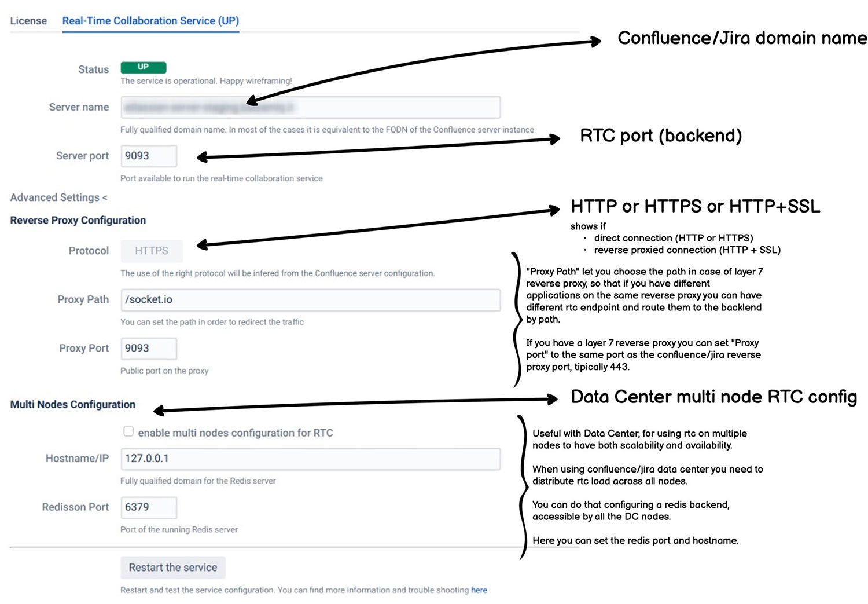Open the troubleshooting 'here' link

(479, 590)
